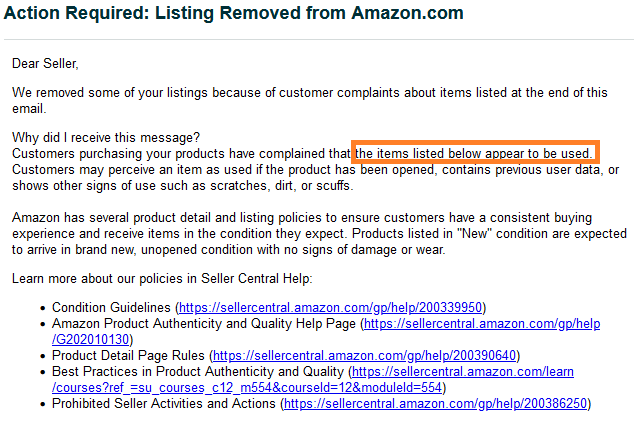
Task: Click the "Dear Seller," greeting
Action: click(x=45, y=64)
